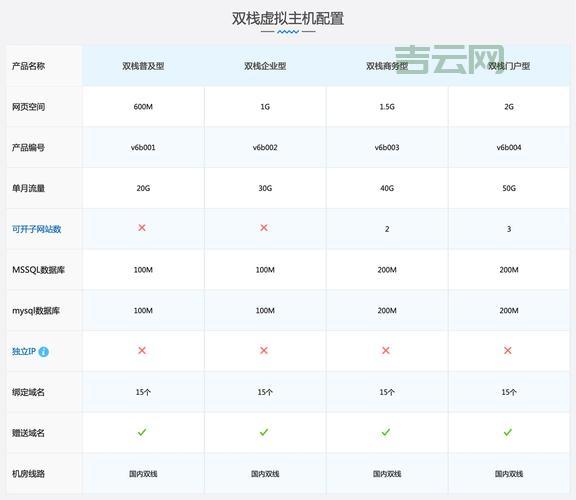The image size is (576, 500).
Task: Click the 网页空间 row label
Action: pyautogui.click(x=28, y=107)
